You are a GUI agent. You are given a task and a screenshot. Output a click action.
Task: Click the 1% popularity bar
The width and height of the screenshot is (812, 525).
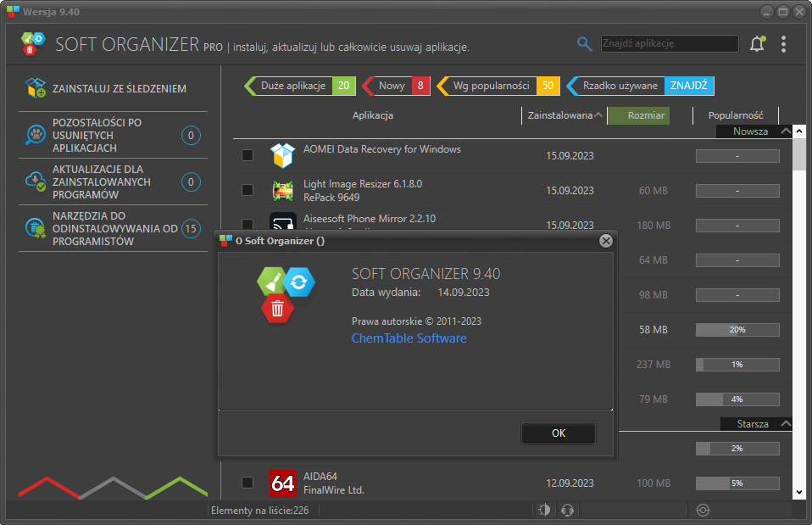click(x=737, y=365)
